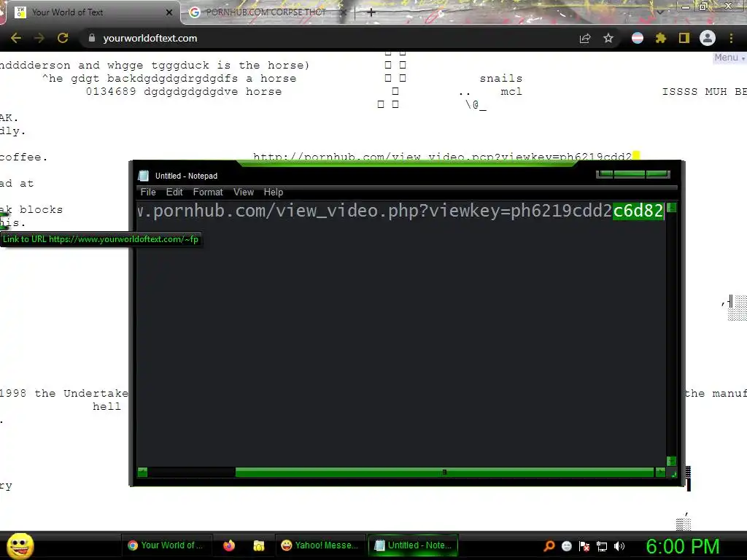Click Notepad vertical scroll down arrow
The width and height of the screenshot is (747, 560).
click(671, 461)
